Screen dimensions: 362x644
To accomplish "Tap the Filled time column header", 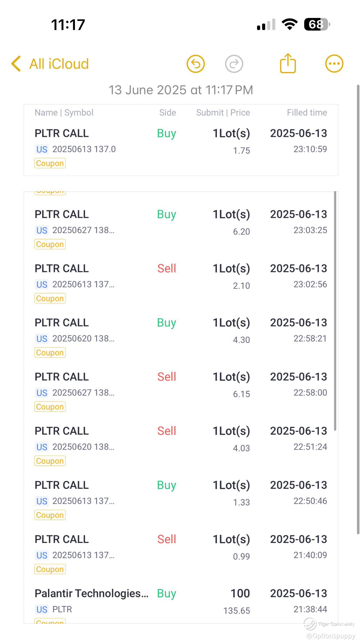I will pyautogui.click(x=307, y=112).
